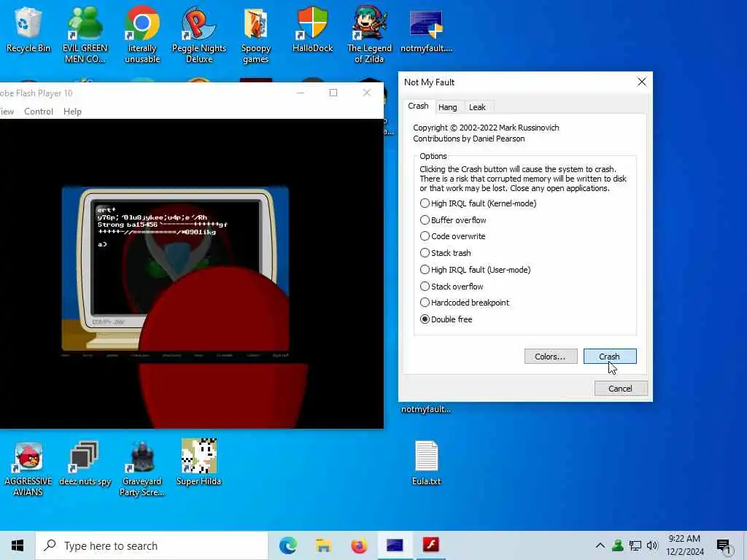747x560 pixels.
Task: Minimize the Flash Player window
Action: pyautogui.click(x=301, y=93)
